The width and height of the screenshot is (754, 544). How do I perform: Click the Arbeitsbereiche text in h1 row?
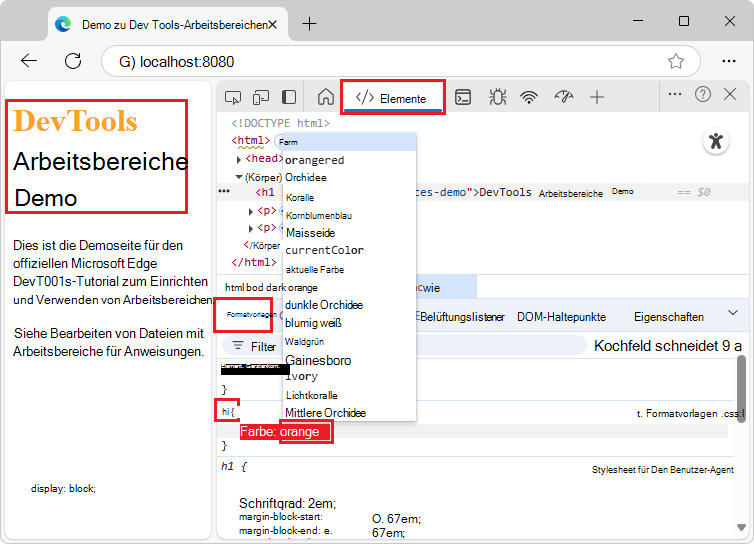point(571,193)
